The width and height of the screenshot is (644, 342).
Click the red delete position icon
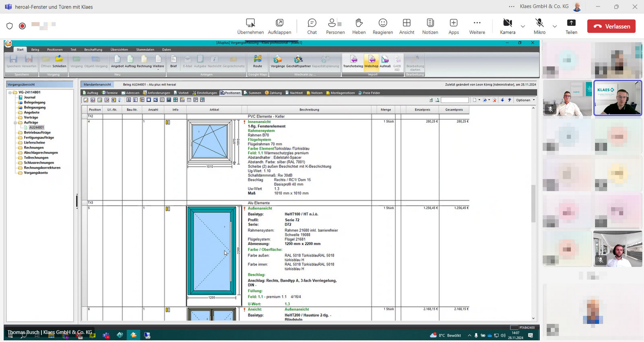click(x=495, y=100)
